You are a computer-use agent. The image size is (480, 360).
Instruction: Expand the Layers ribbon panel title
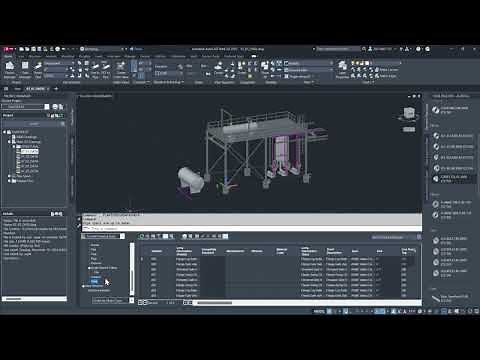pos(368,82)
